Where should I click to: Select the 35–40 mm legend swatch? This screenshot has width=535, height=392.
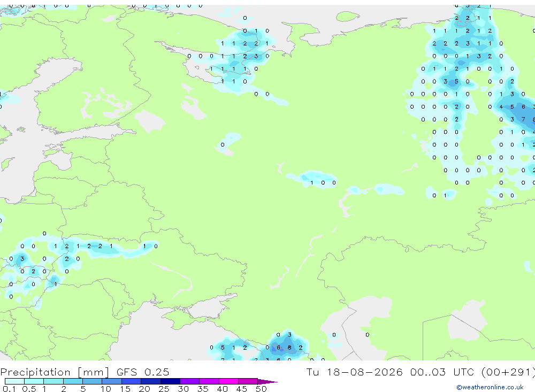coord(209,381)
